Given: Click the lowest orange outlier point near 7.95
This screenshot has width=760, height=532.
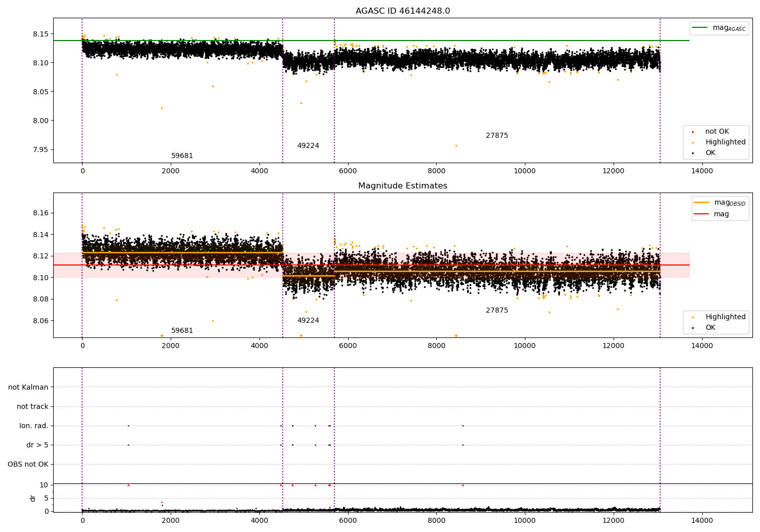Looking at the screenshot, I should tap(456, 145).
